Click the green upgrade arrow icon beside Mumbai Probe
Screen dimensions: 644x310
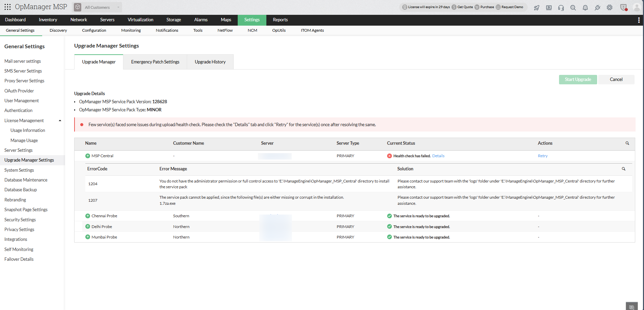tap(88, 237)
